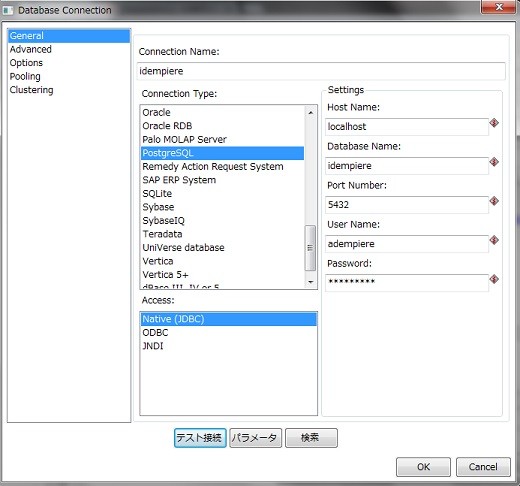Viewport: 520px width, 486px height.
Task: Select SybaseIQ connection type
Action: point(222,221)
